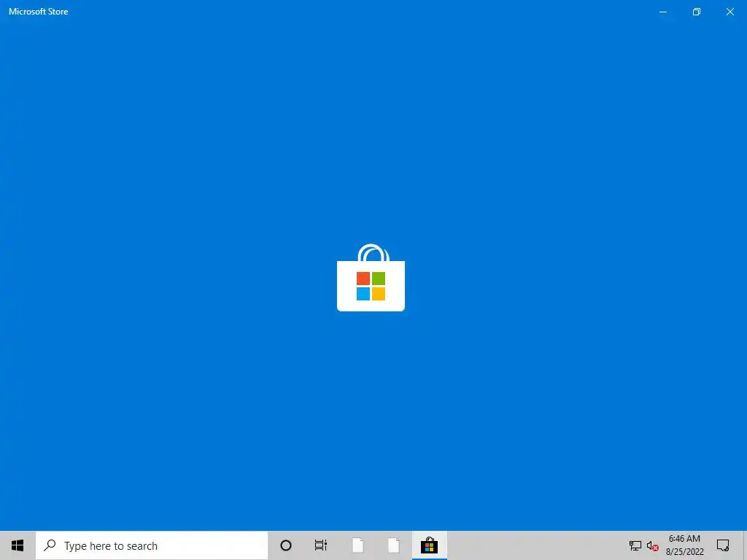Open the Windows Start menu
Image resolution: width=747 pixels, height=560 pixels.
(x=18, y=545)
